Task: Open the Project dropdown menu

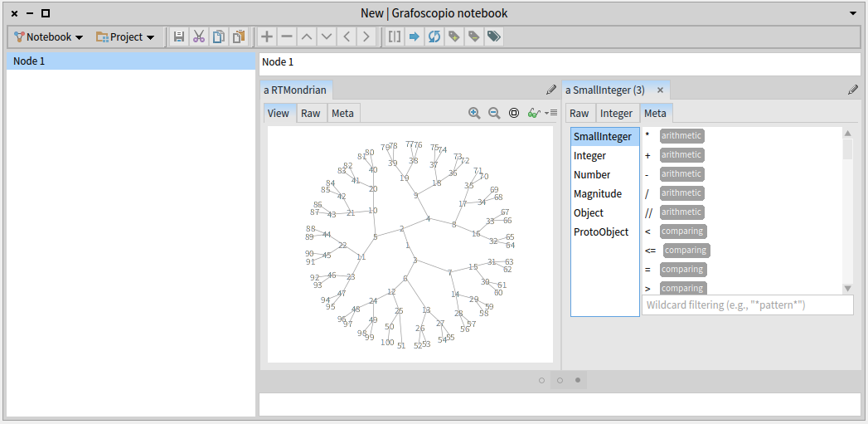Action: pyautogui.click(x=125, y=37)
